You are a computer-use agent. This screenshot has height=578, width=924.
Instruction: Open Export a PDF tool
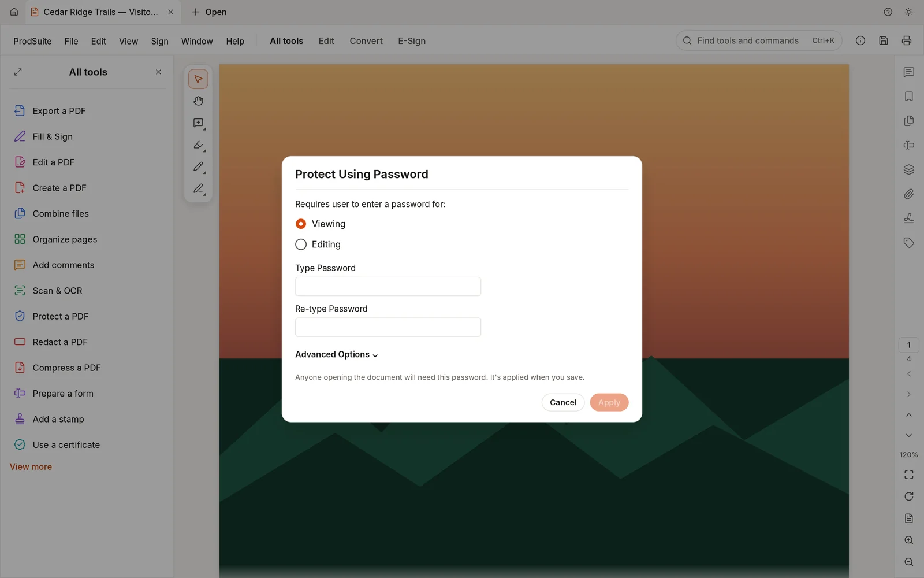coord(88,111)
